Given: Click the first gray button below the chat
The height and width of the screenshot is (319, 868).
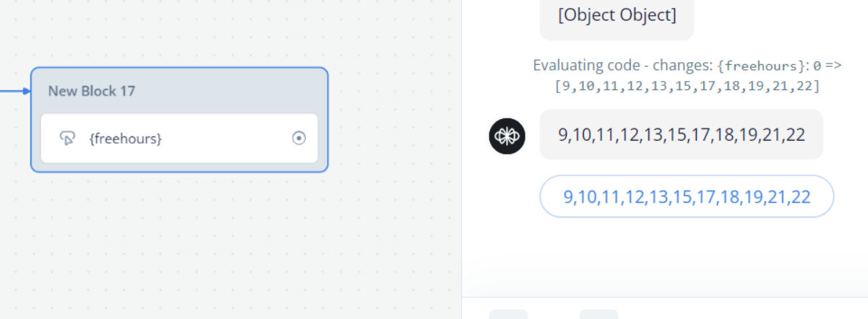Looking at the screenshot, I should 508,314.
